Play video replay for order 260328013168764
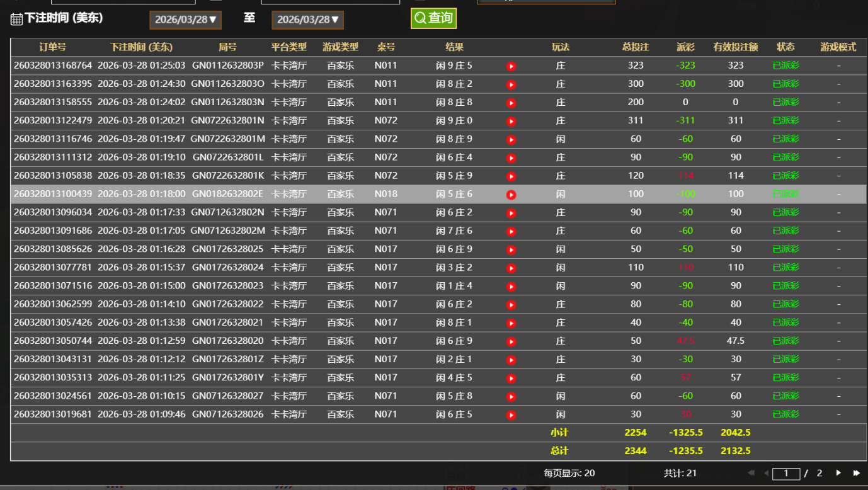The height and width of the screenshot is (490, 868). (x=511, y=66)
